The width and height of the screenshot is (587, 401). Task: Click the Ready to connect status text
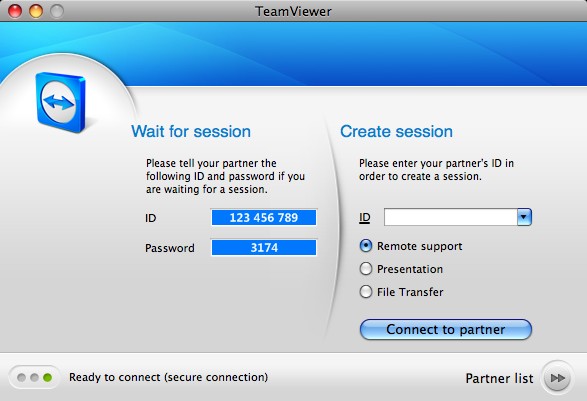pos(168,377)
